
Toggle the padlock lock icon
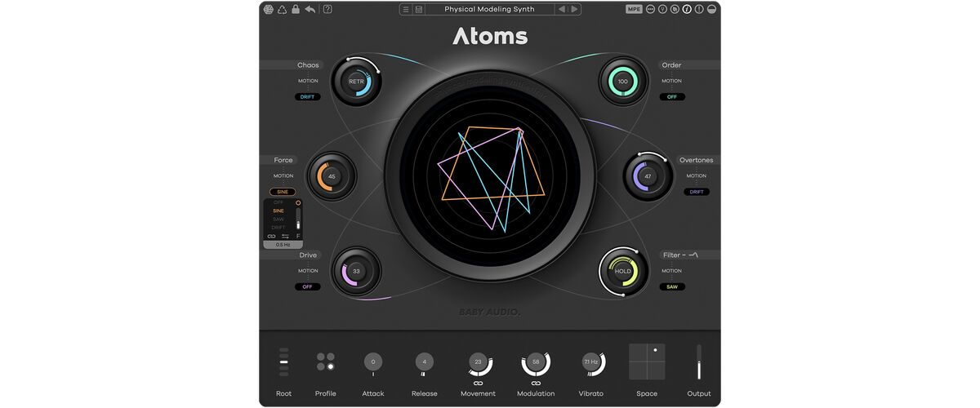[x=295, y=10]
